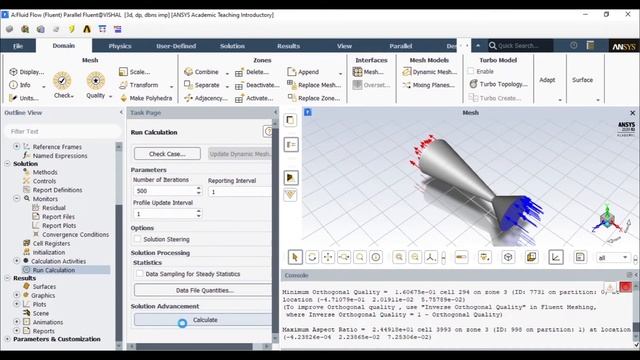Open the help icon in title ribbon
This screenshot has width=640, height=360.
pos(574,45)
